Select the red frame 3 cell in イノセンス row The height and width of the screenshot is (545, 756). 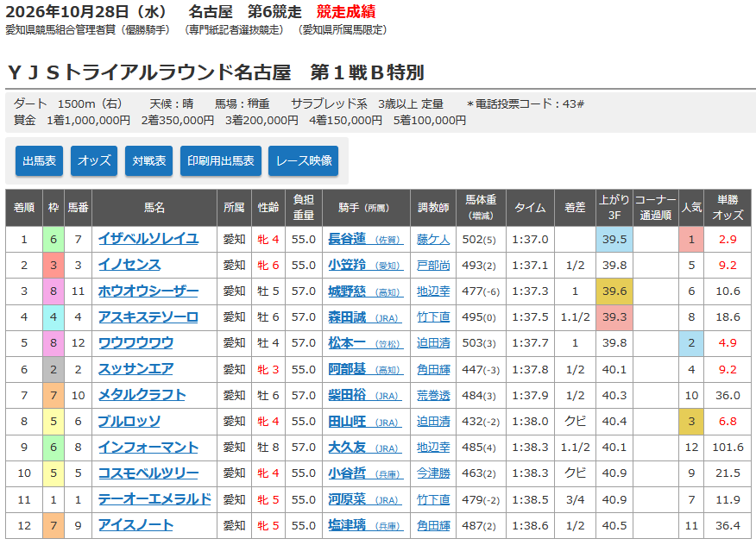[x=54, y=265]
